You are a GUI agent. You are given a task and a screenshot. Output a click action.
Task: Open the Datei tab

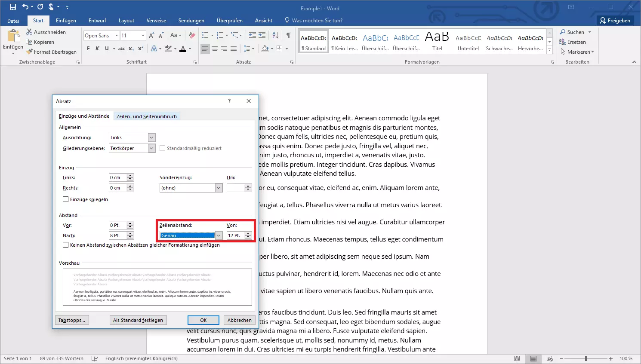pyautogui.click(x=13, y=21)
